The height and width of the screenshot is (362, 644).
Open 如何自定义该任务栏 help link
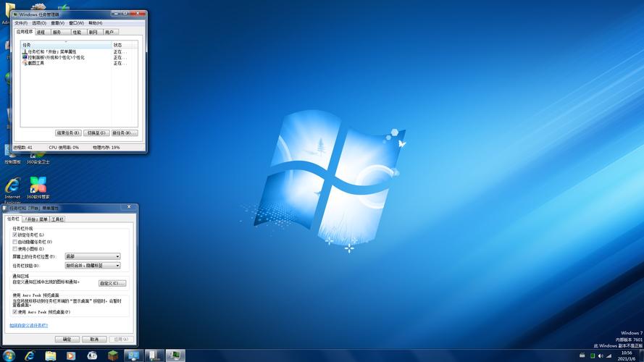click(29, 326)
